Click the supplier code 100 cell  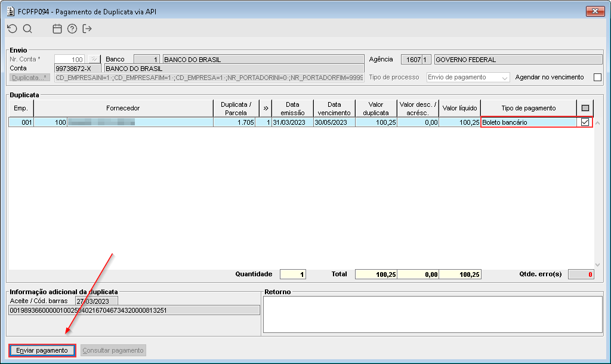[51, 122]
